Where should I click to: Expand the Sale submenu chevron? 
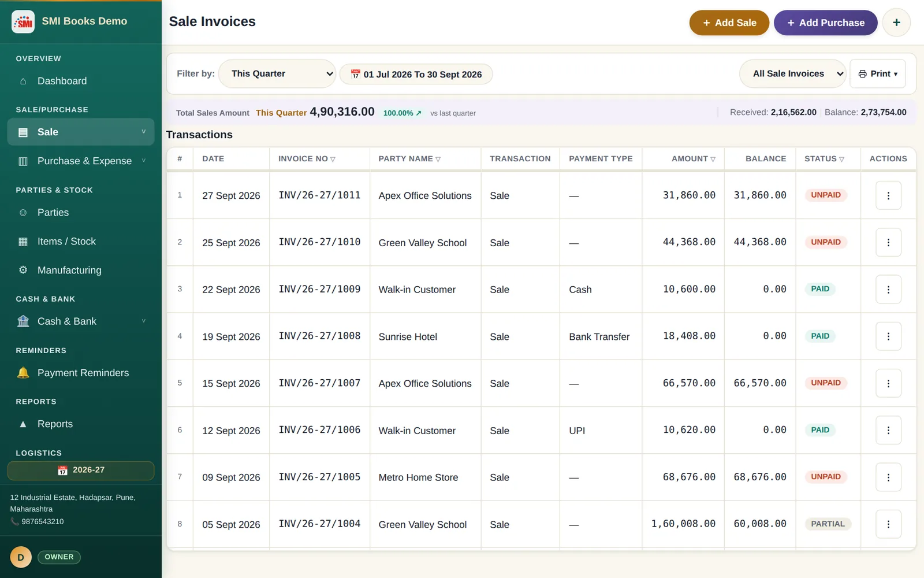pyautogui.click(x=144, y=132)
